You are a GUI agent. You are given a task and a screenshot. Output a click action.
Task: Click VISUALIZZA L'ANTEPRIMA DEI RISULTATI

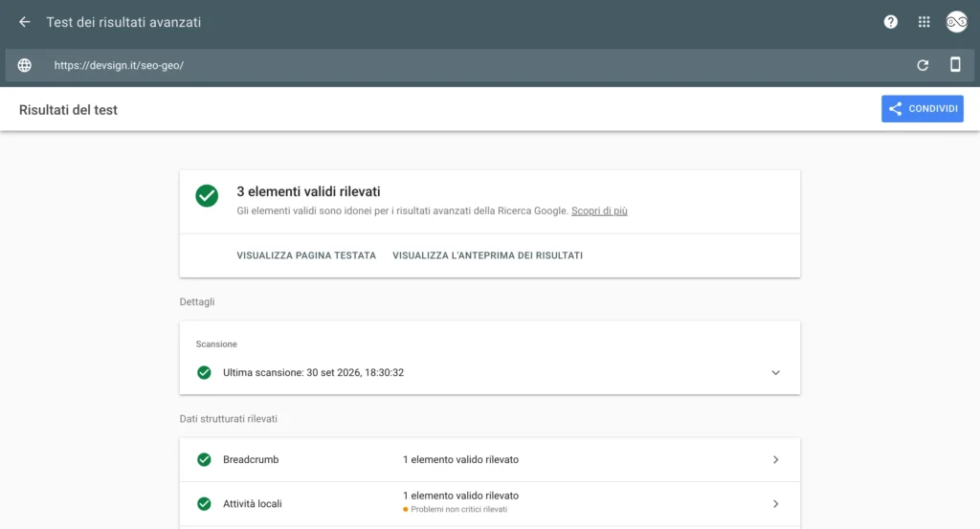(487, 255)
